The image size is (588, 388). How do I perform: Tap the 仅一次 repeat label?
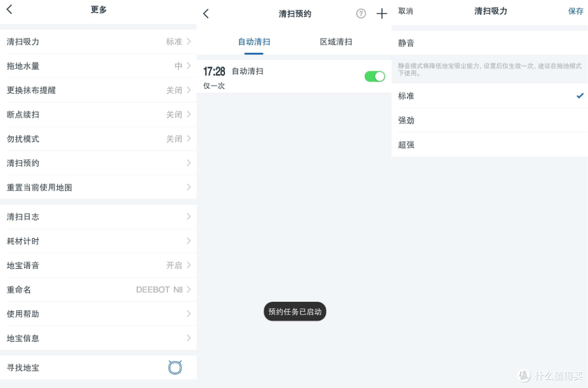pos(214,86)
